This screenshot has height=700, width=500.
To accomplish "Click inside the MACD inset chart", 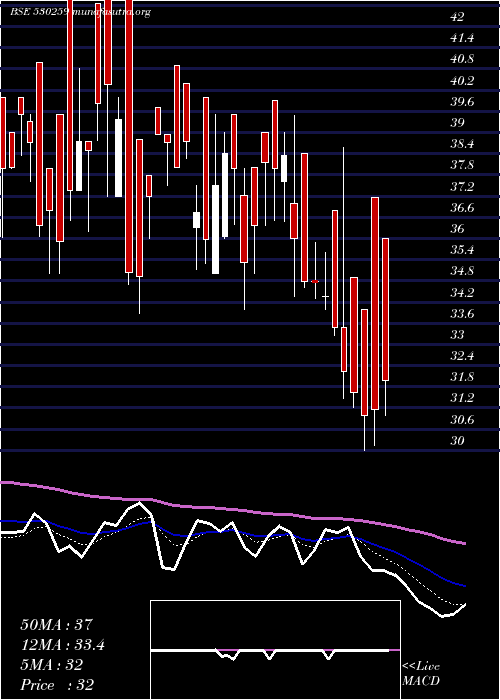I will click(x=275, y=650).
